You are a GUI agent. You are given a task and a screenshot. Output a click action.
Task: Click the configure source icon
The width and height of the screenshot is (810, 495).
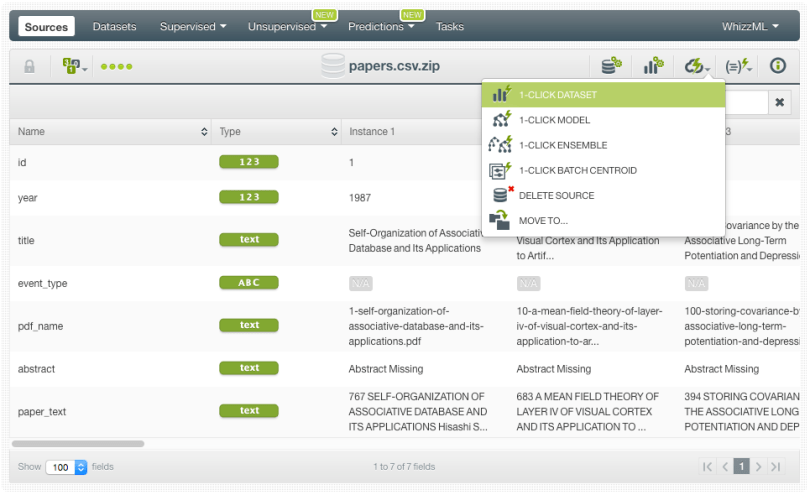tap(610, 66)
